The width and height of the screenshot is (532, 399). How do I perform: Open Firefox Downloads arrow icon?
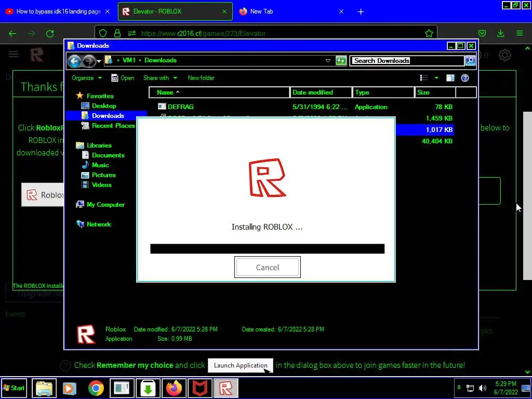coord(500,33)
